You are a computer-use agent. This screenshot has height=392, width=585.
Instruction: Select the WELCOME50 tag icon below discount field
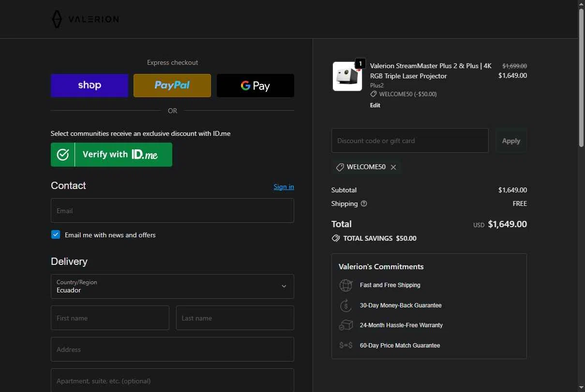(x=340, y=167)
